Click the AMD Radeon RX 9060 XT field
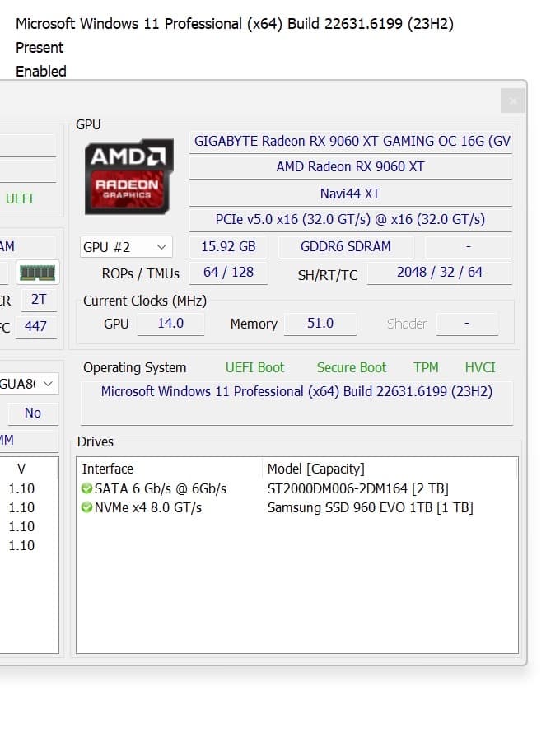This screenshot has width=560, height=747. point(351,166)
